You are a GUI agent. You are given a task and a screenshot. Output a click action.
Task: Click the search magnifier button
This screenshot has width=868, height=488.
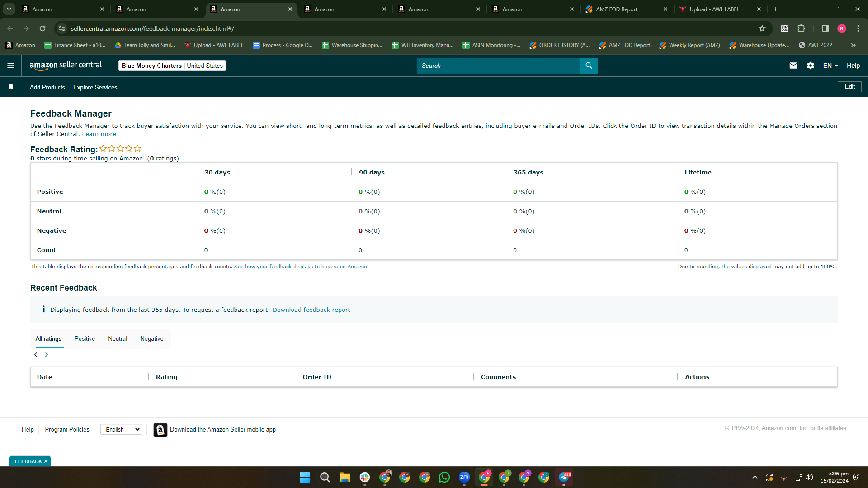coord(589,66)
